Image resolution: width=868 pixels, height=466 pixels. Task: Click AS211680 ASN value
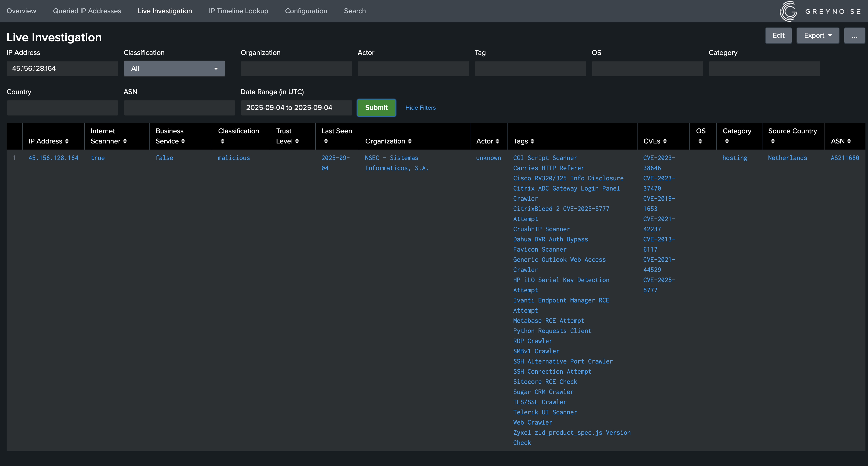tap(845, 158)
